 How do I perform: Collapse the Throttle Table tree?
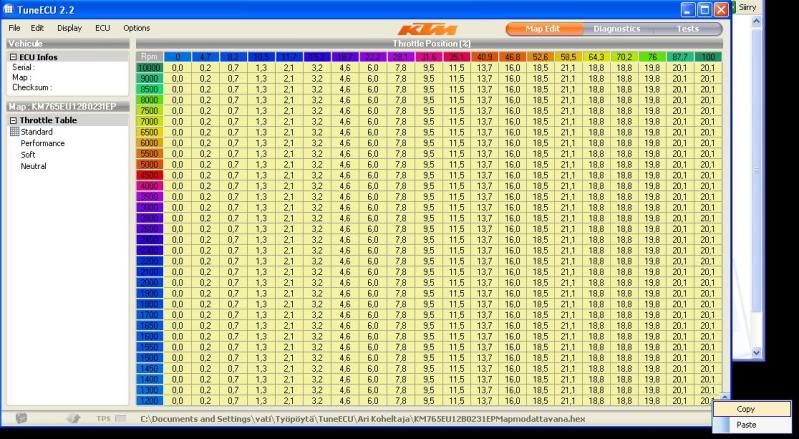[x=13, y=120]
